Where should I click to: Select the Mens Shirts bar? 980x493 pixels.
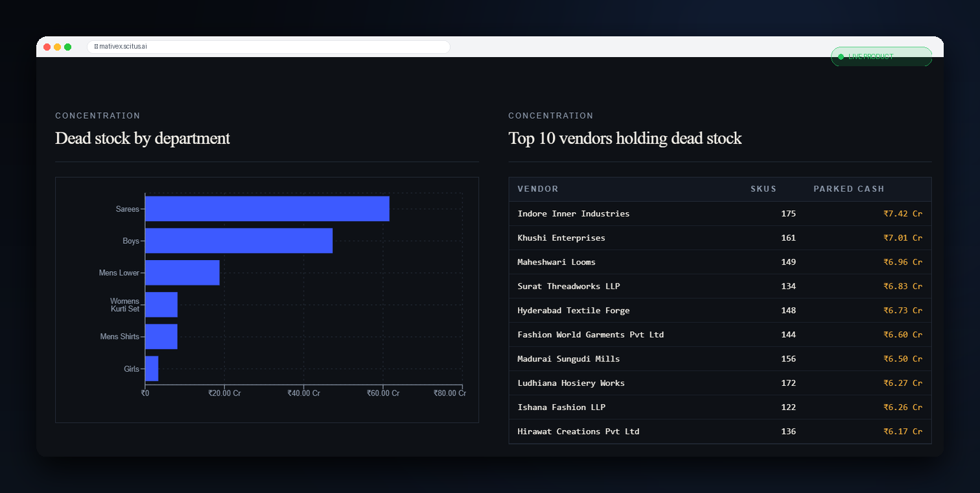[161, 337]
